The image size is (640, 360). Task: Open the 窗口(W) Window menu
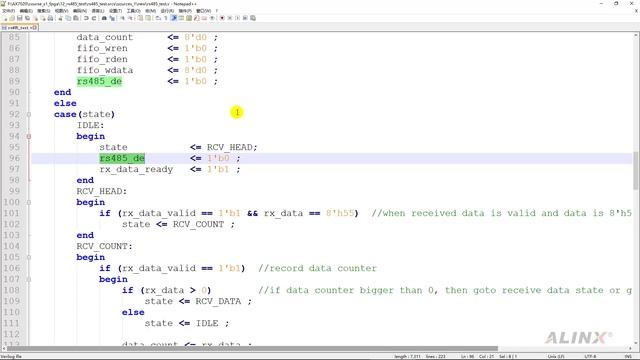(204, 11)
